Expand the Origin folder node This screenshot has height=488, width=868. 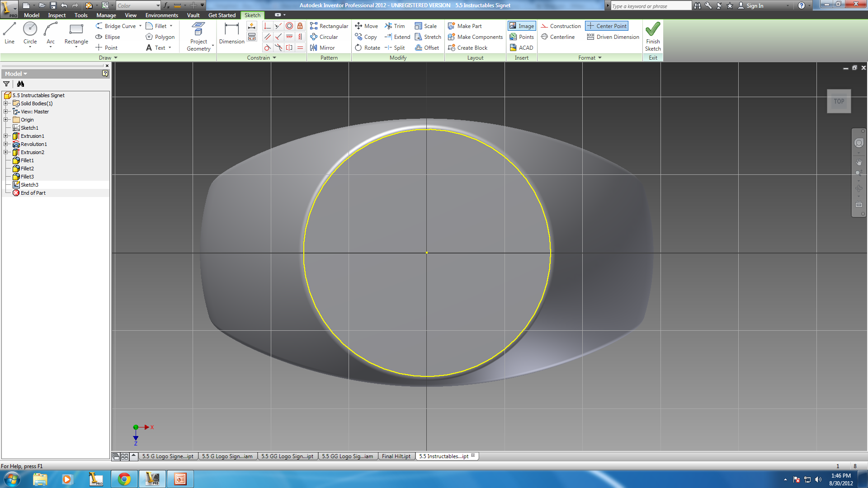point(6,120)
